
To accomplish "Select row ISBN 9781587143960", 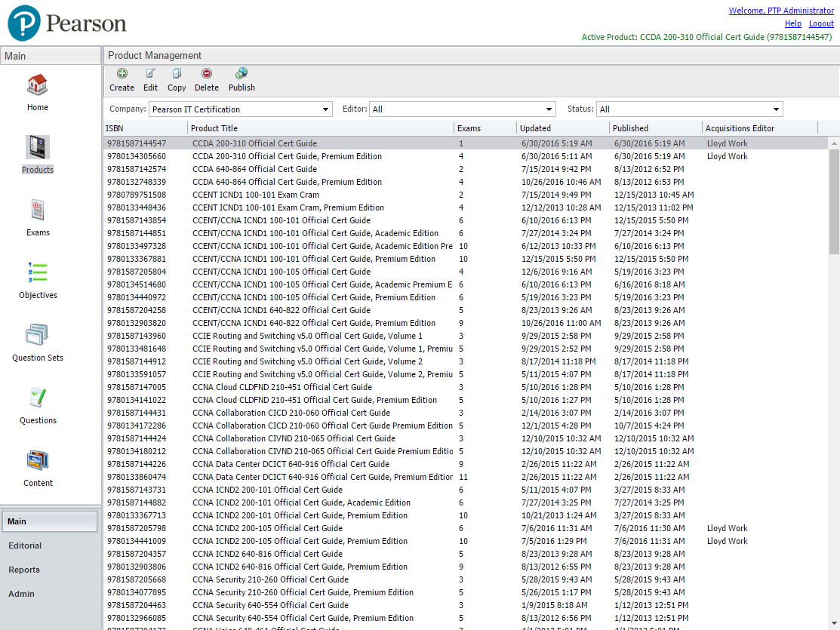I will [x=466, y=336].
